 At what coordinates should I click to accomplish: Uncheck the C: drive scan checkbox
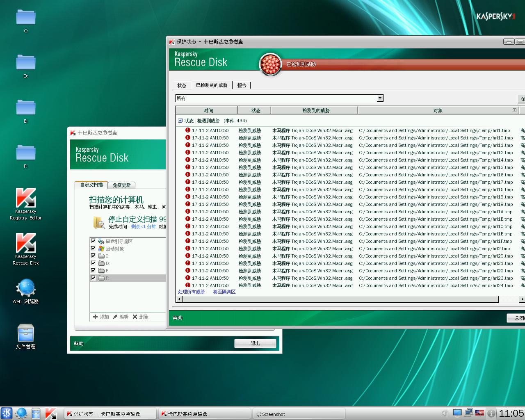tap(93, 256)
